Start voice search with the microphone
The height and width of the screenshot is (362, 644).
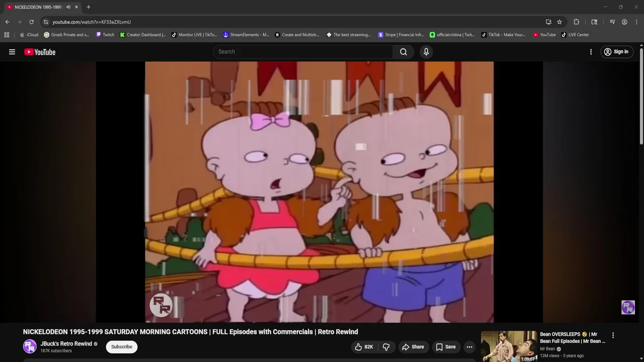426,52
